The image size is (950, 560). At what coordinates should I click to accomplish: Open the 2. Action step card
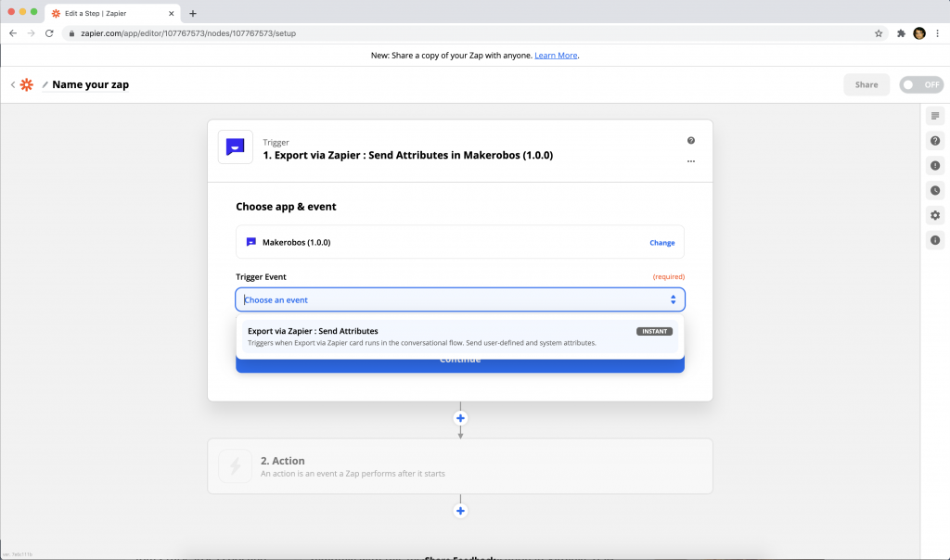(460, 465)
